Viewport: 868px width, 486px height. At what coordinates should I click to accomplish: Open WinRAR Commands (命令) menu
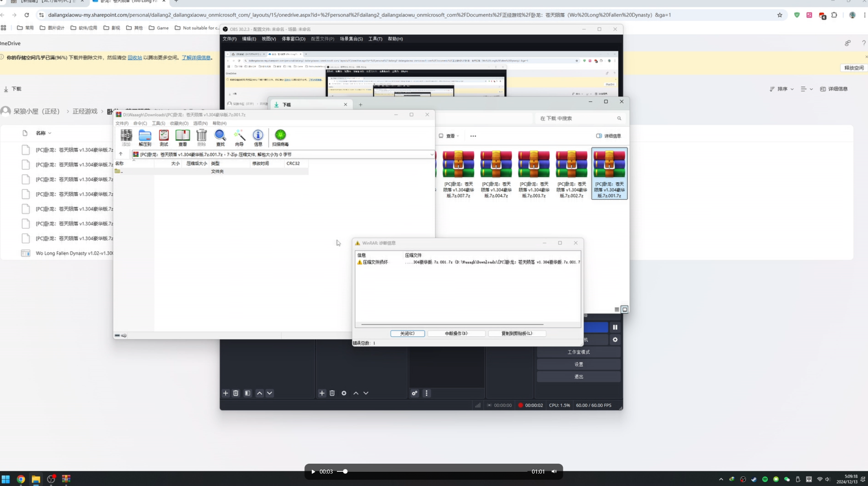pyautogui.click(x=140, y=123)
